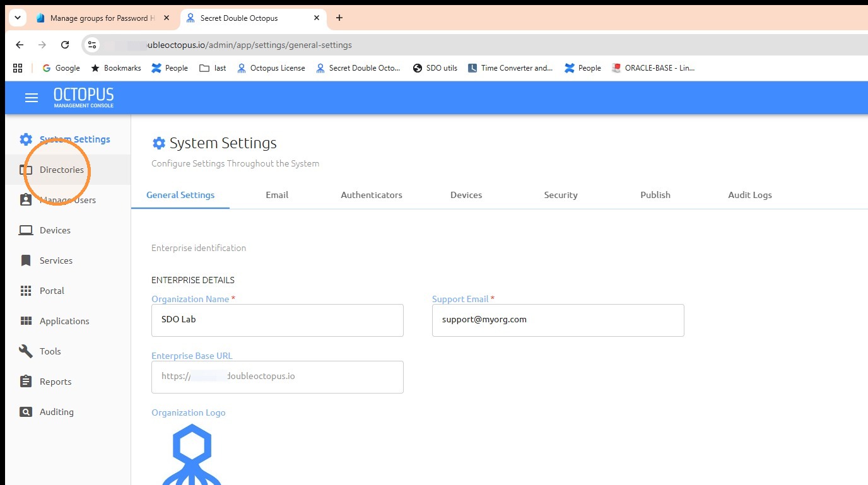Click the browser back arrow
Viewport: 868px width, 485px height.
pos(20,45)
